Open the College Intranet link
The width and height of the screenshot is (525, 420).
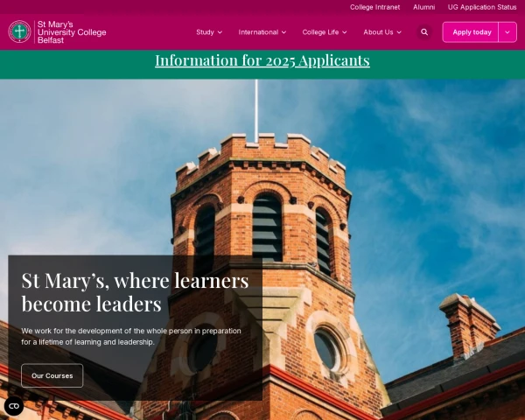tap(374, 7)
